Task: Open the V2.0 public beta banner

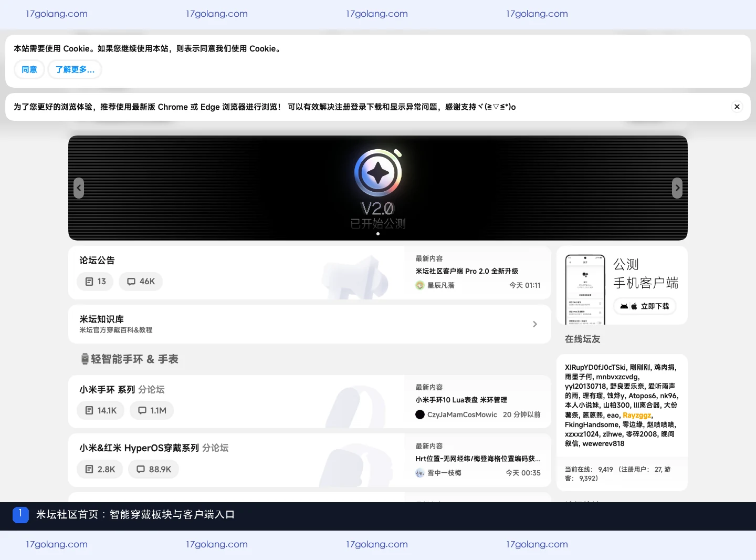Action: [378, 188]
